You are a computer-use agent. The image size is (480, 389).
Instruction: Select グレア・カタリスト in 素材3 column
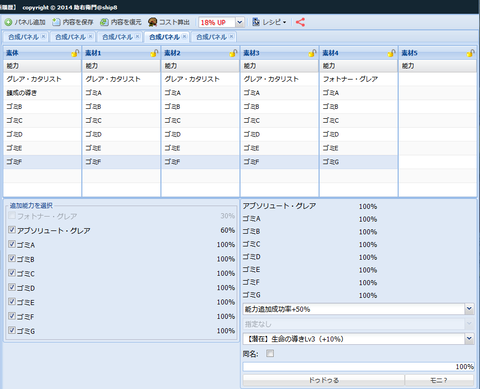click(x=279, y=79)
